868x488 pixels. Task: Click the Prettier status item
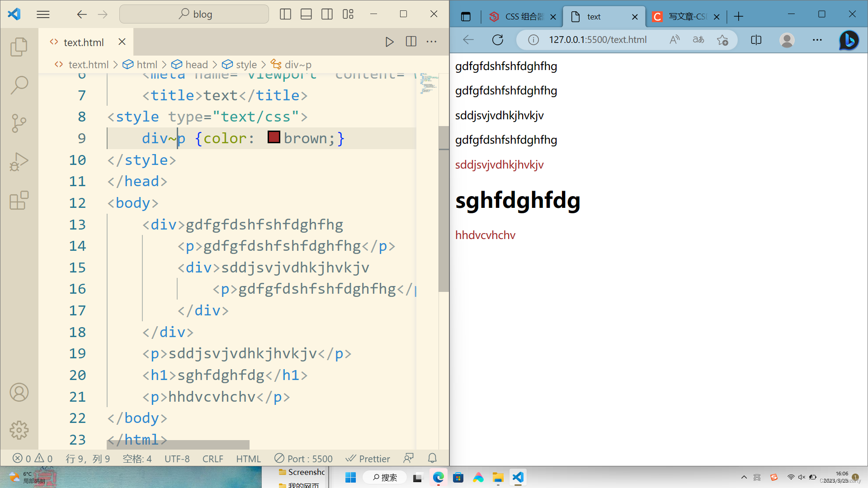[368, 459]
